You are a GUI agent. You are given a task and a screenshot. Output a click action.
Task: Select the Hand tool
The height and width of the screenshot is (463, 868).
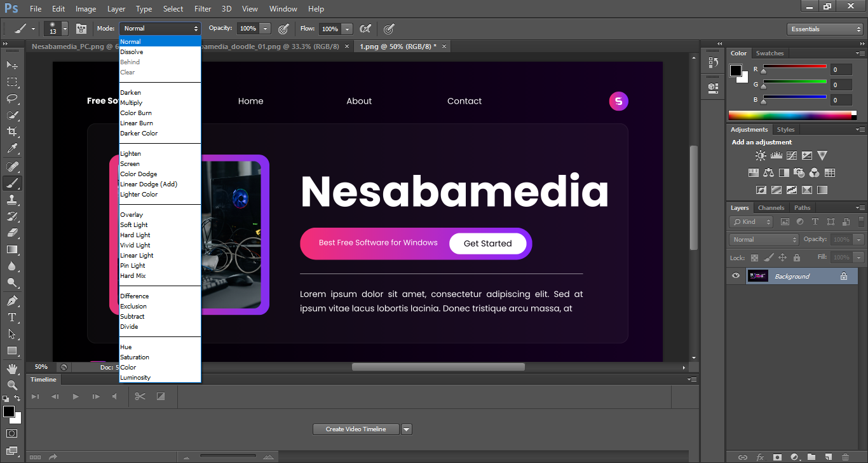pos(12,368)
